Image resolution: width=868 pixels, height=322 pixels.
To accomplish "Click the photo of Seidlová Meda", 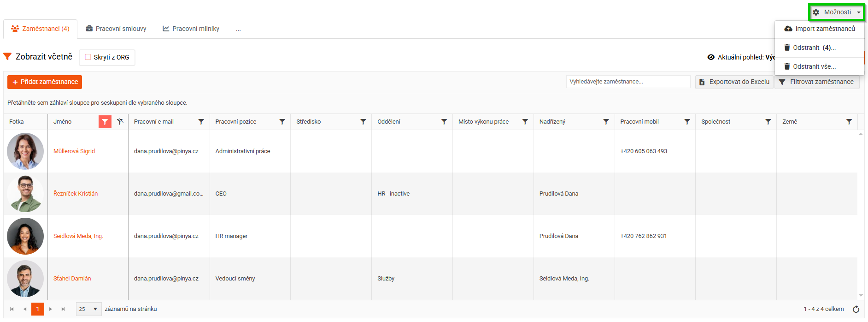I will point(25,236).
